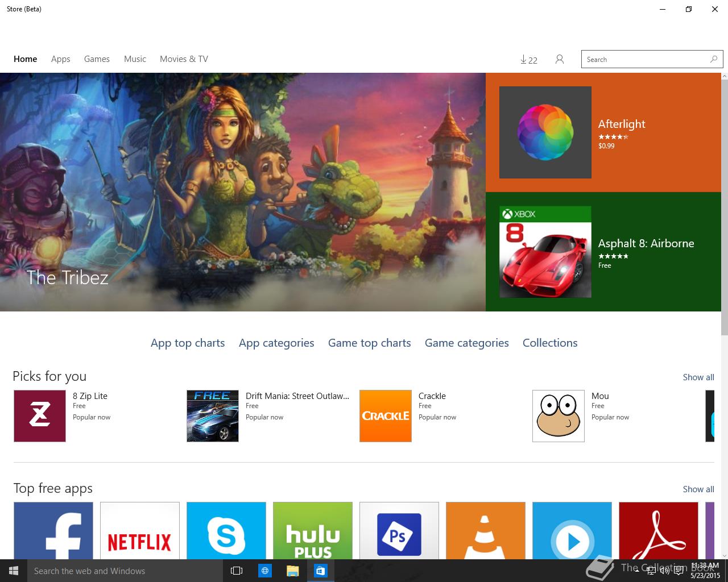Click the Drift Mania: Street Outlaw title
This screenshot has width=728, height=582.
tap(297, 396)
